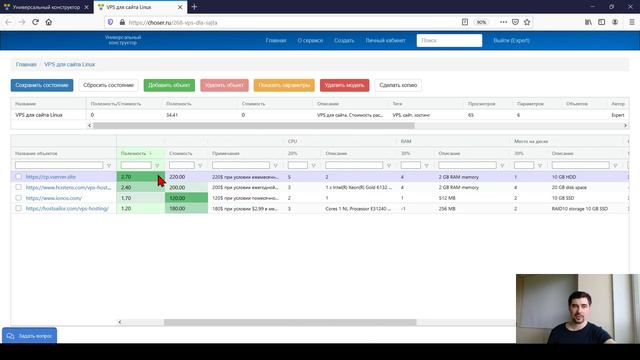Click right arrow of upper table scrollbar
The height and width of the screenshot is (360, 640).
[x=625, y=126]
